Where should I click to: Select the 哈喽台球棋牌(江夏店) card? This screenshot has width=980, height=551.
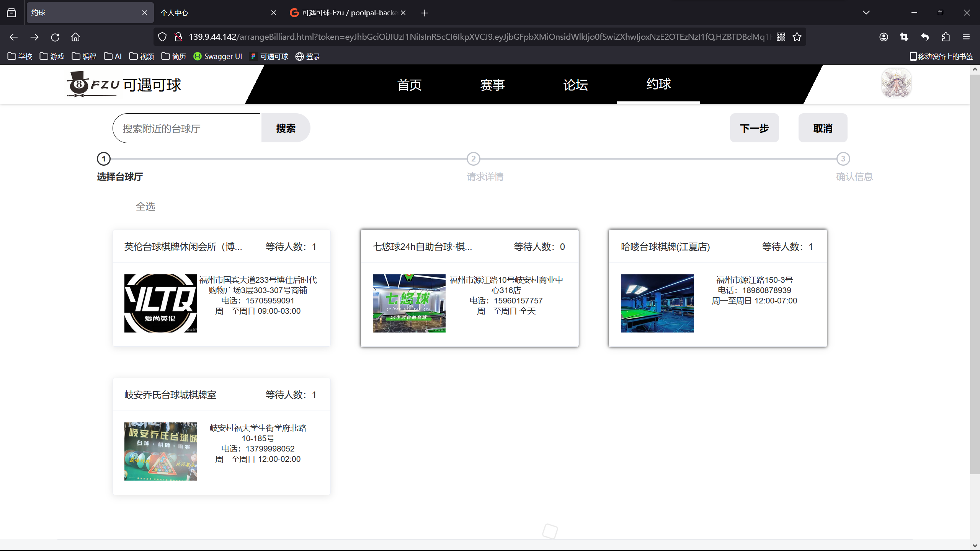(717, 288)
